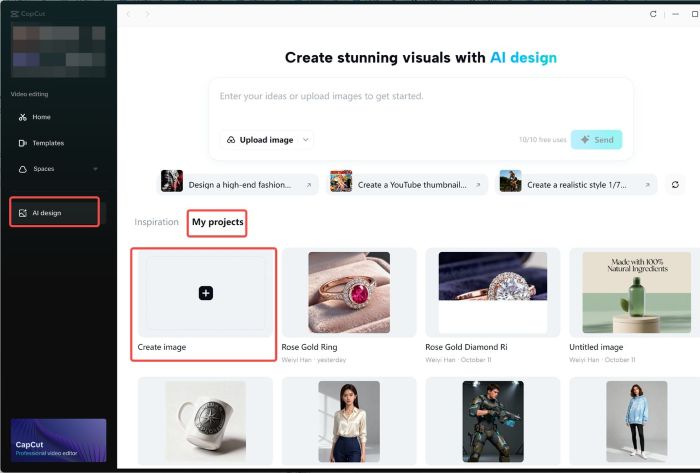
Task: Refresh the suggested prompt ideas
Action: 675,185
